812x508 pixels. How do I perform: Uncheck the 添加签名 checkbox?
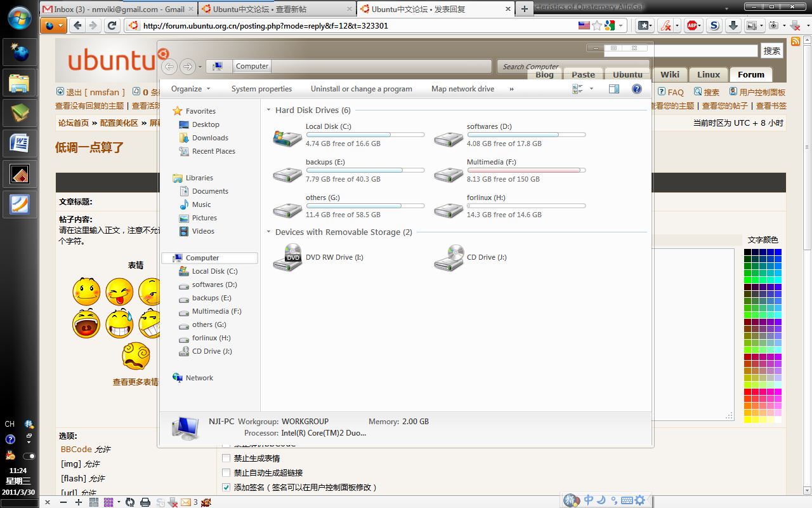(226, 487)
